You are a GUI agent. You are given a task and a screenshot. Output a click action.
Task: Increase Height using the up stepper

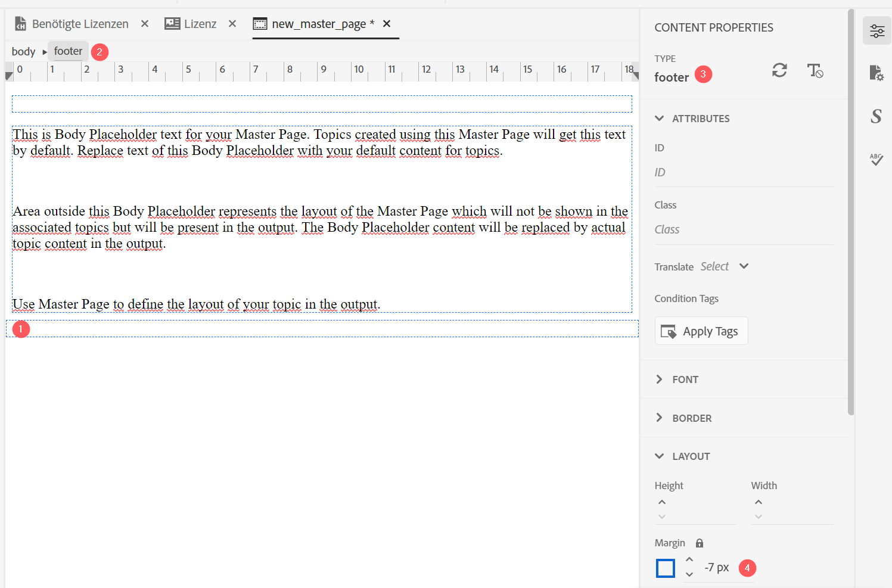coord(662,502)
